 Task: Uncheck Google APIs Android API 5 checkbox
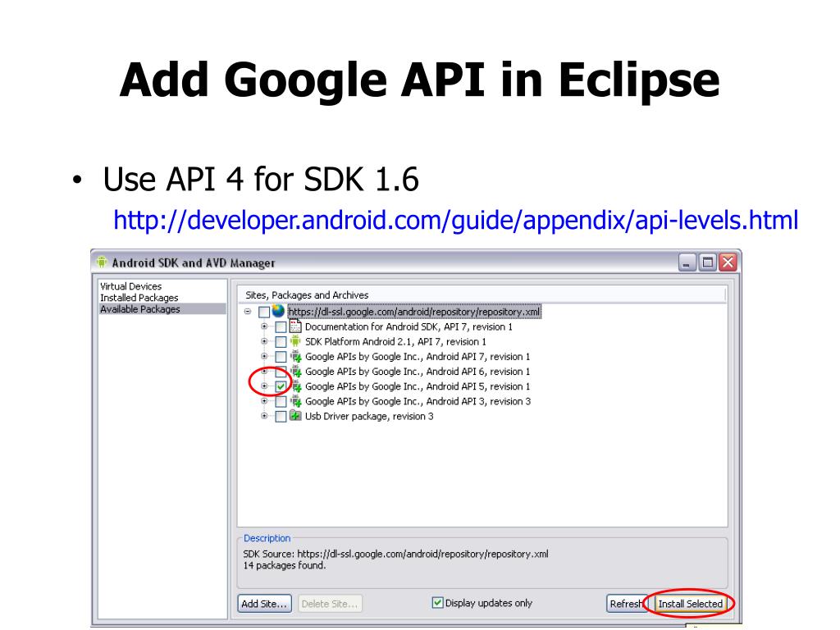point(281,386)
